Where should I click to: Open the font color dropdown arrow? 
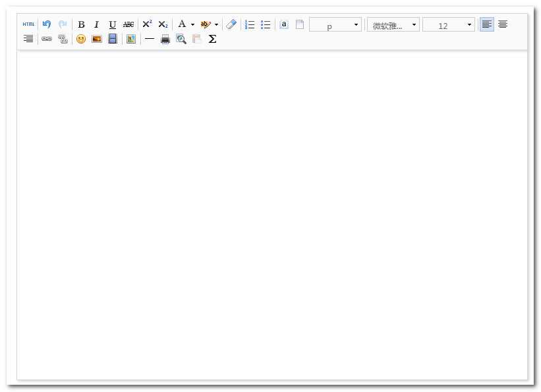(x=192, y=24)
